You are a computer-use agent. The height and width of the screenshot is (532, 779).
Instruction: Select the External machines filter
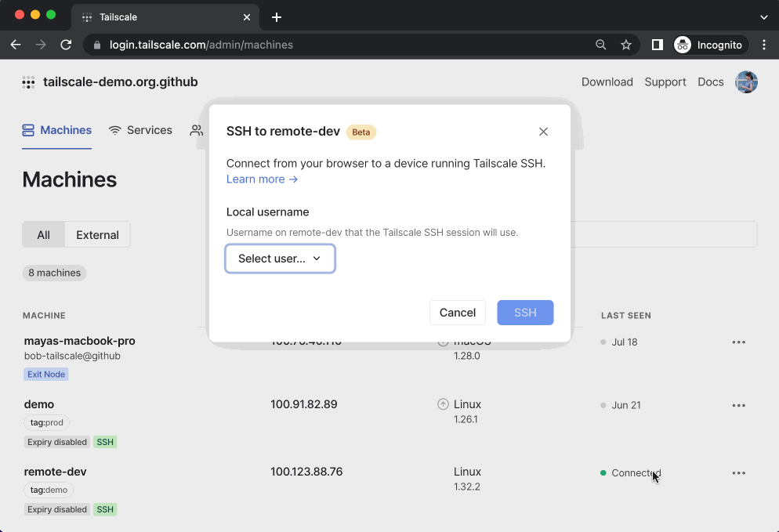97,234
